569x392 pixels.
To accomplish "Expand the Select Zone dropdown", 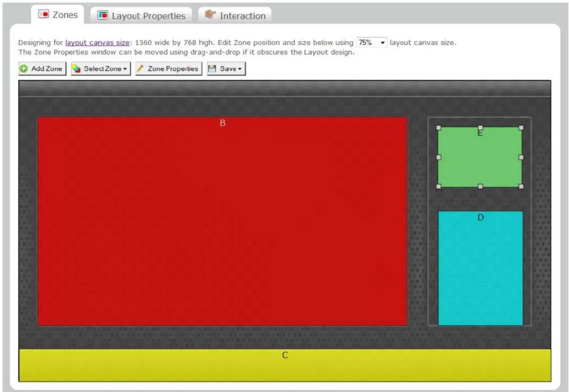I will click(100, 69).
